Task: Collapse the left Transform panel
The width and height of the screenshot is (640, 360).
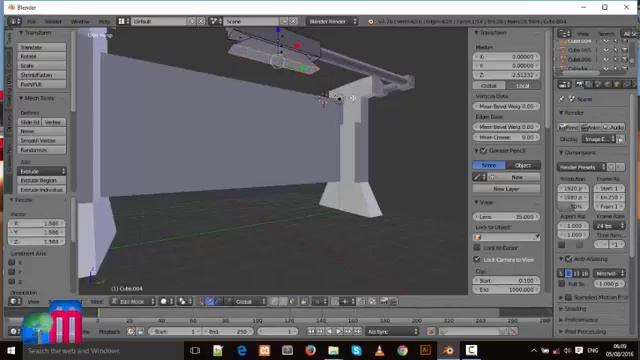Action: coord(35,33)
